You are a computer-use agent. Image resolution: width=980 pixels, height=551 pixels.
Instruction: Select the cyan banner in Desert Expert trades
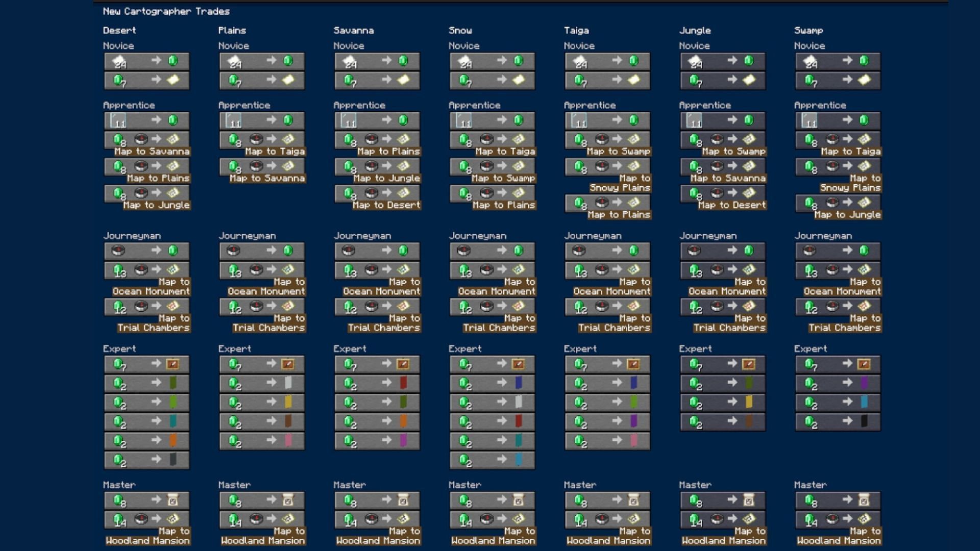(173, 421)
